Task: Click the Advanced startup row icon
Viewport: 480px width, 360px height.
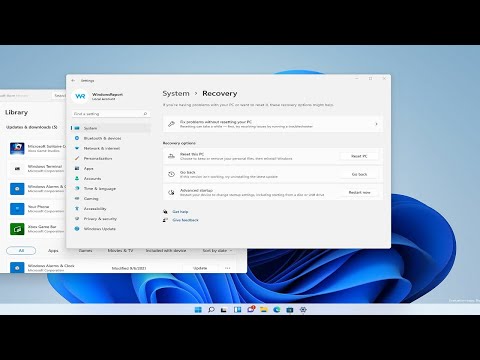Action: [171, 192]
